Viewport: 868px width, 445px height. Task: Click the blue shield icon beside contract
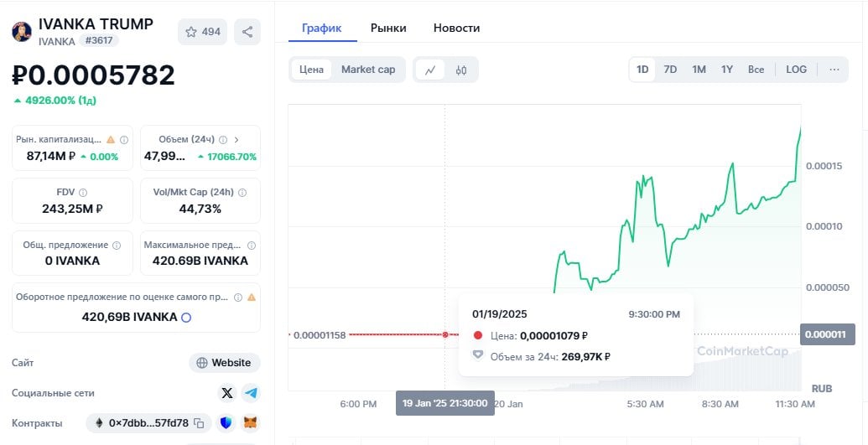pyautogui.click(x=226, y=423)
